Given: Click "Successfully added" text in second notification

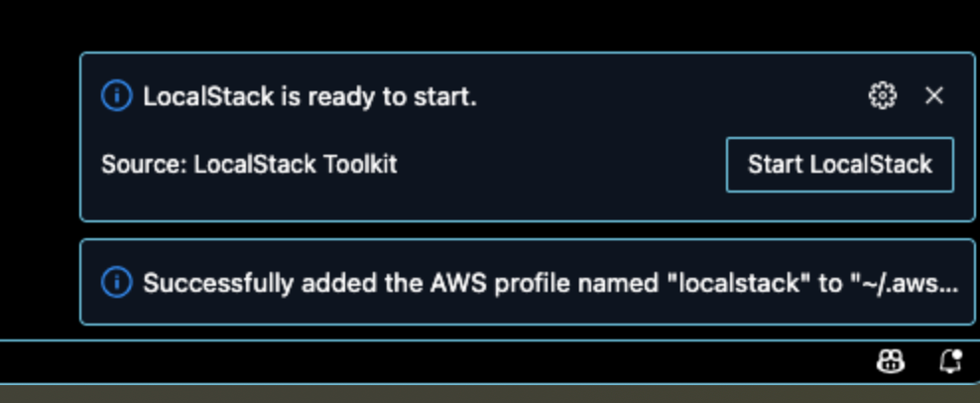Looking at the screenshot, I should click(220, 284).
